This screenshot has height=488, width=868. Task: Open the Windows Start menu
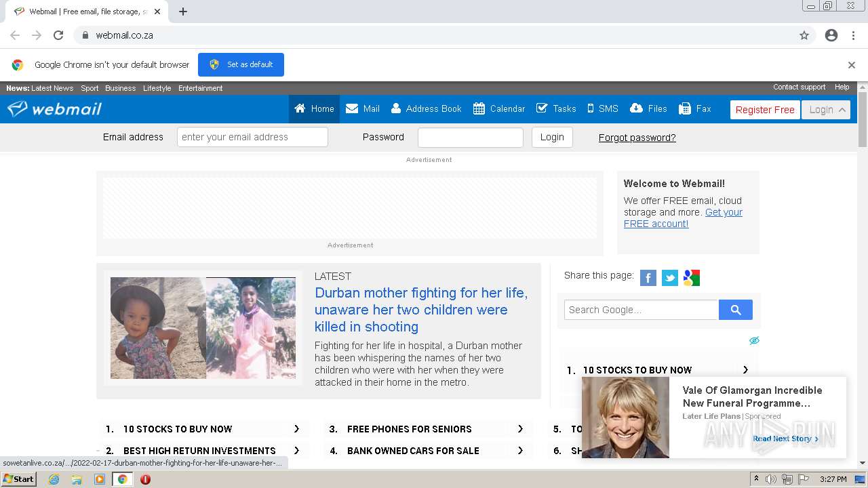click(x=19, y=479)
